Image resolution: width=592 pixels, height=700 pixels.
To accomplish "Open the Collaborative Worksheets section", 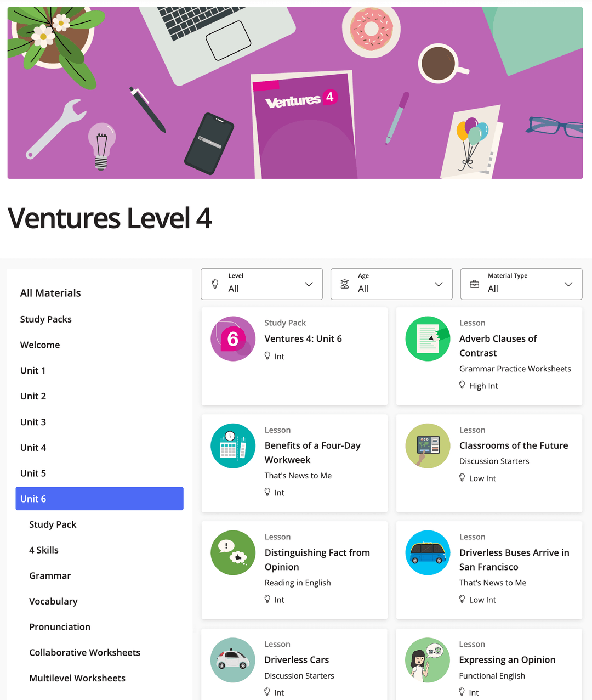I will tap(84, 652).
